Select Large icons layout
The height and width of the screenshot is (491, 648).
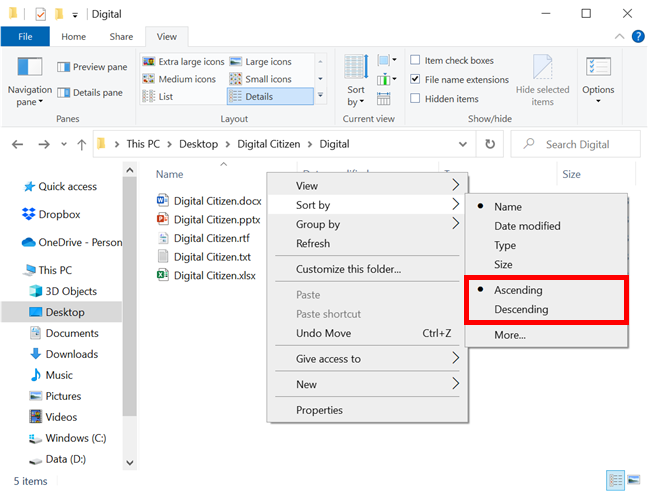click(x=261, y=62)
